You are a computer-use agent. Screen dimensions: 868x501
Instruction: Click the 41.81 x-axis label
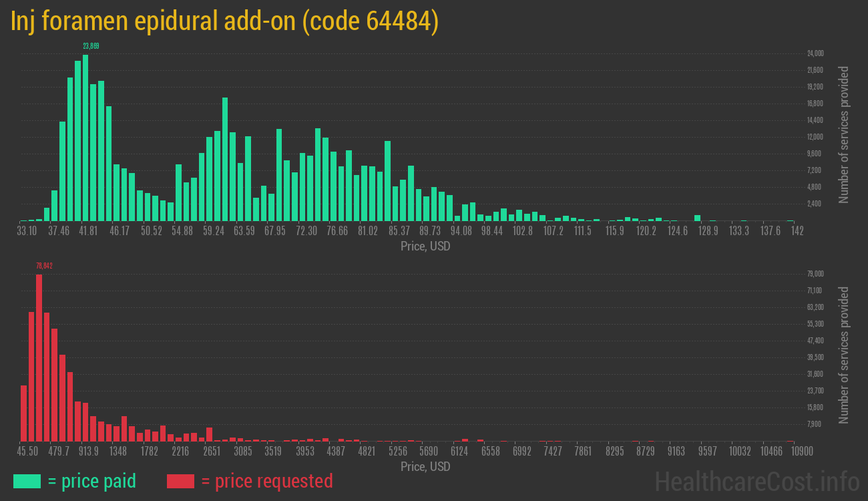88,231
